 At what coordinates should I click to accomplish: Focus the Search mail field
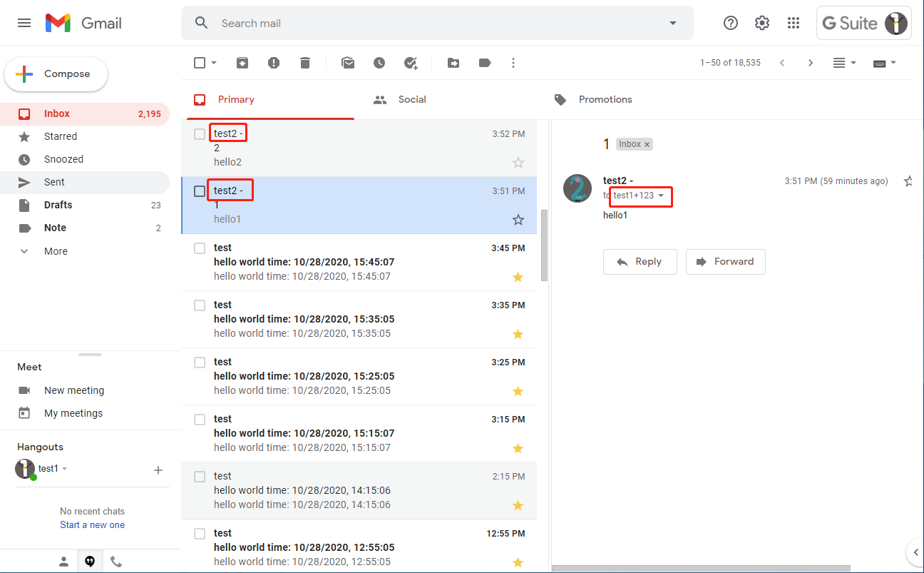437,23
